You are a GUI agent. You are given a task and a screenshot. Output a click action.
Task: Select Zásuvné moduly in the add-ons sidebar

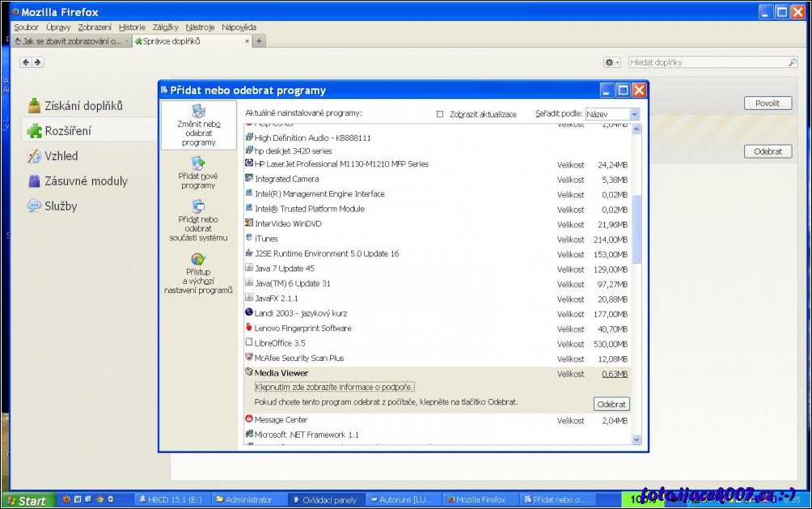(x=85, y=181)
